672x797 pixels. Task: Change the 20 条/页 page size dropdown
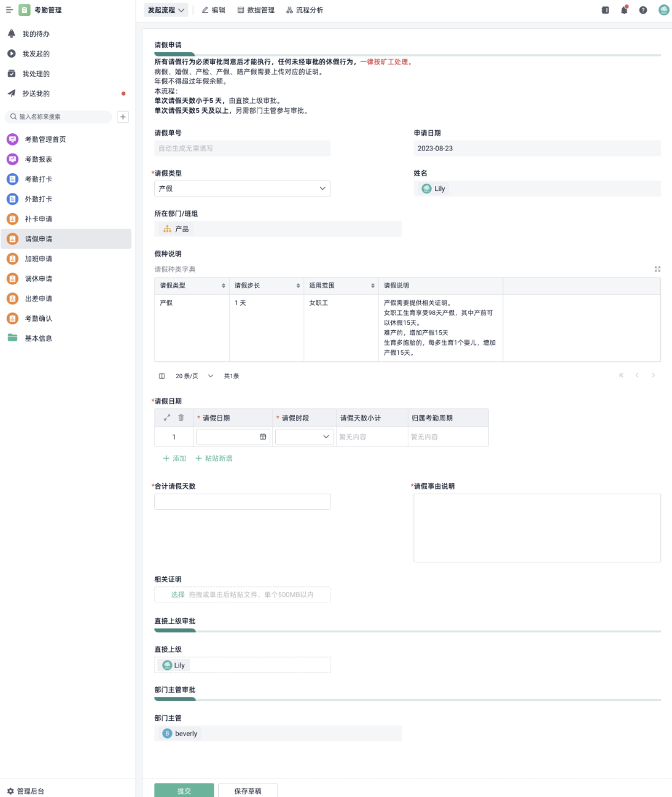194,376
